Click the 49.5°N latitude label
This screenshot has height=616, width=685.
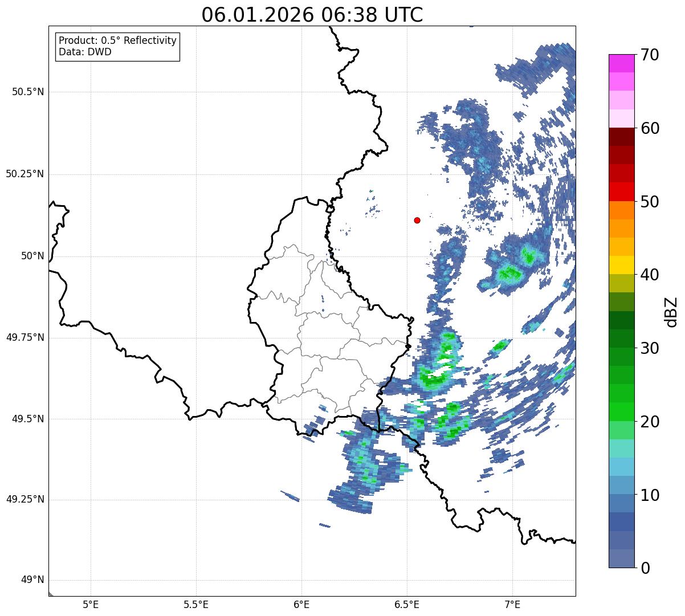point(28,419)
